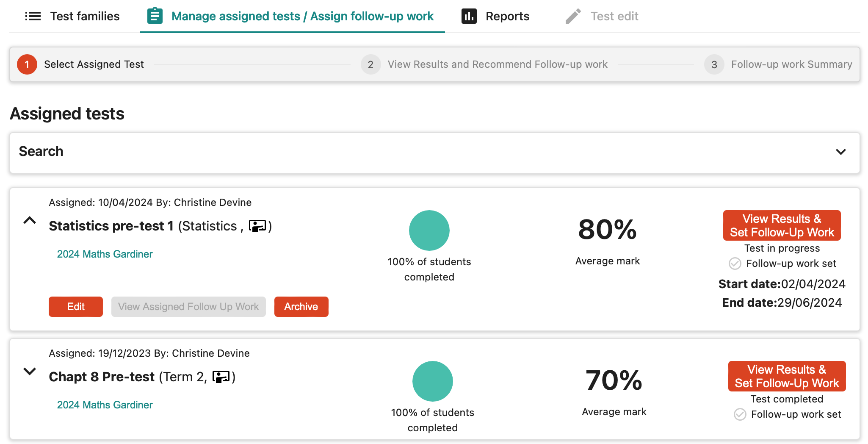Click 'Assigned: 10/04/2024 By: Christine Devine' text
The height and width of the screenshot is (444, 868).
click(x=150, y=203)
